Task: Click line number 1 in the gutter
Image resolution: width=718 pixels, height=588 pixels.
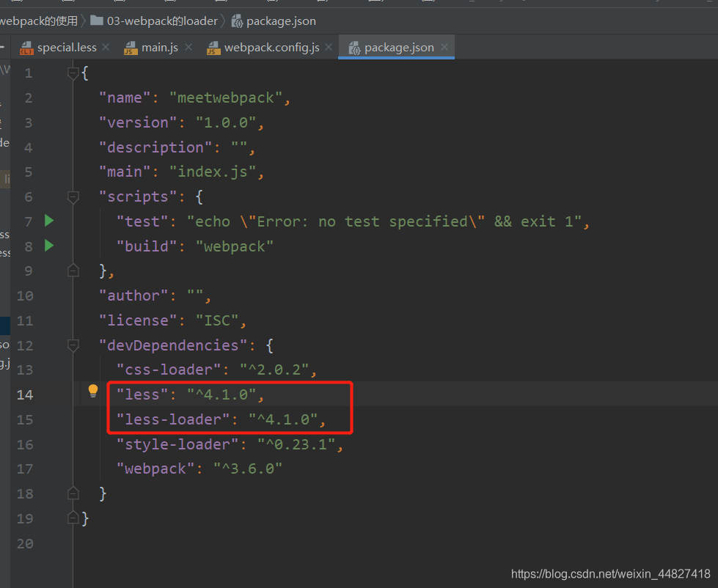Action: [29, 73]
